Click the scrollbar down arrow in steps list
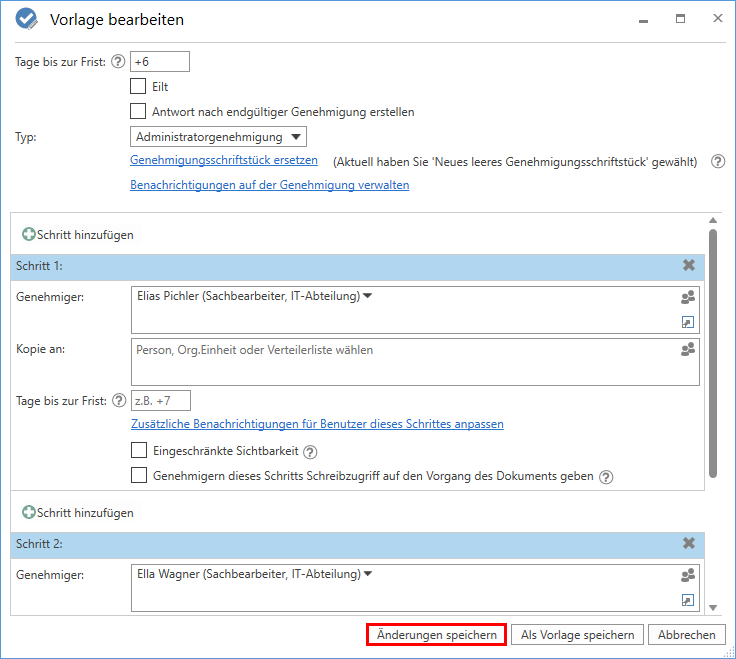This screenshot has height=659, width=736. pyautogui.click(x=713, y=607)
